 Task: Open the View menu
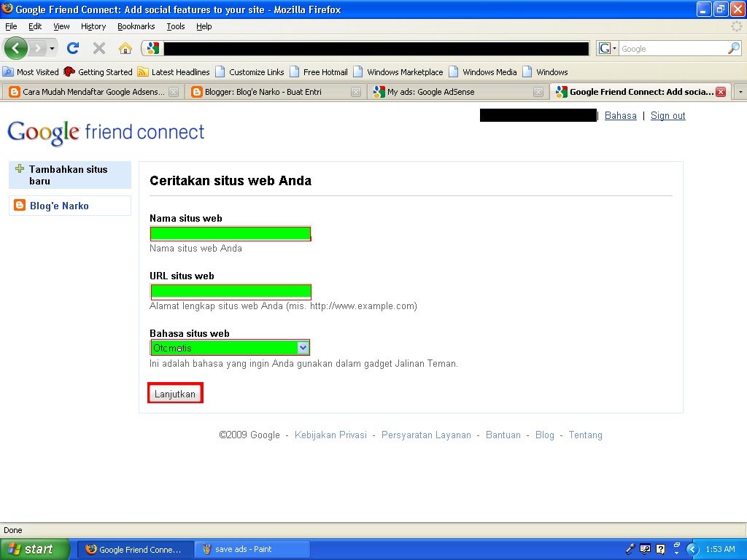tap(61, 26)
